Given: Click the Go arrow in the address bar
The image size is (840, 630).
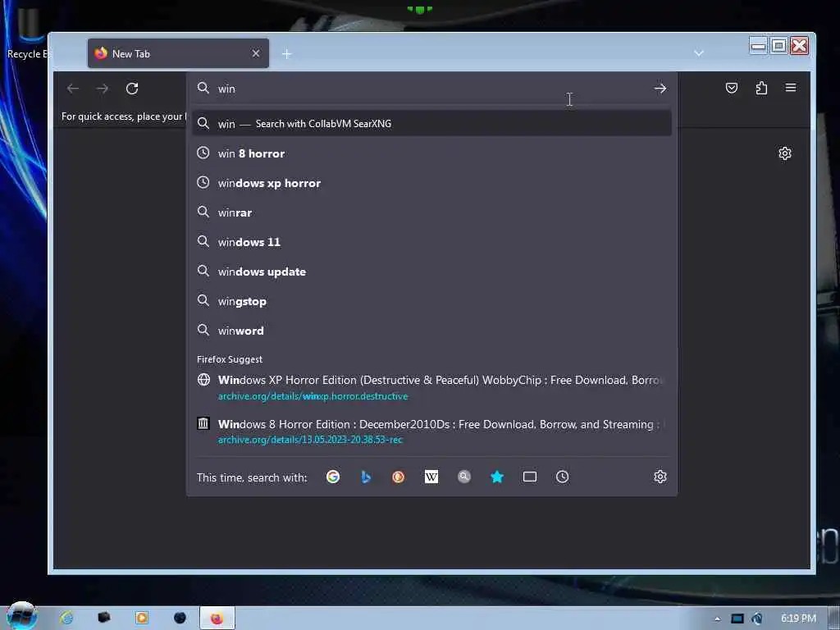Looking at the screenshot, I should pyautogui.click(x=660, y=89).
